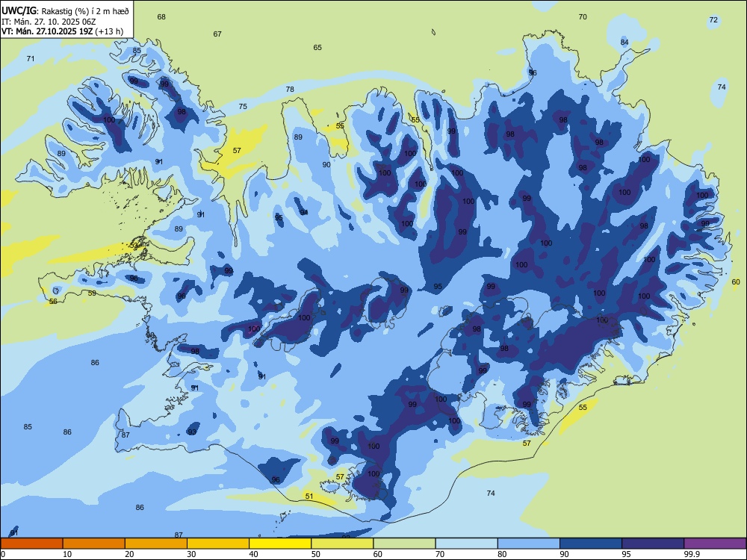Image resolution: width=747 pixels, height=560 pixels.
Task: Click the map value '84'
Action: [624, 42]
